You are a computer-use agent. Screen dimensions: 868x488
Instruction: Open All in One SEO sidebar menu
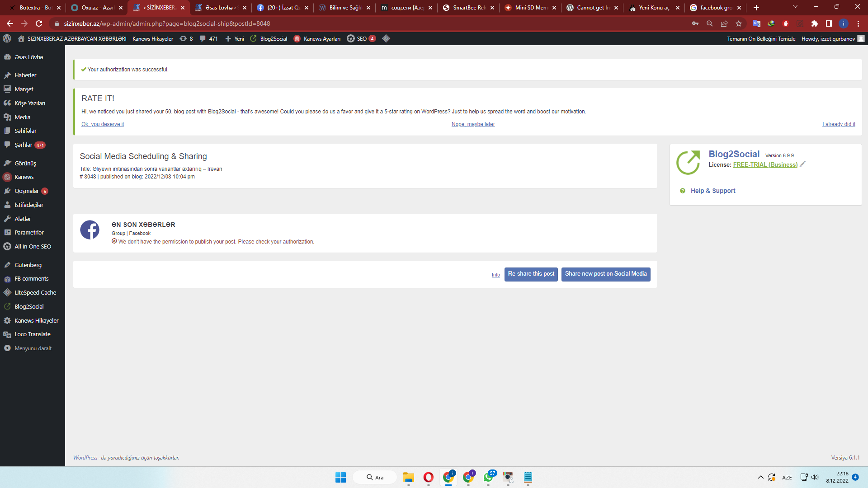pyautogui.click(x=33, y=247)
